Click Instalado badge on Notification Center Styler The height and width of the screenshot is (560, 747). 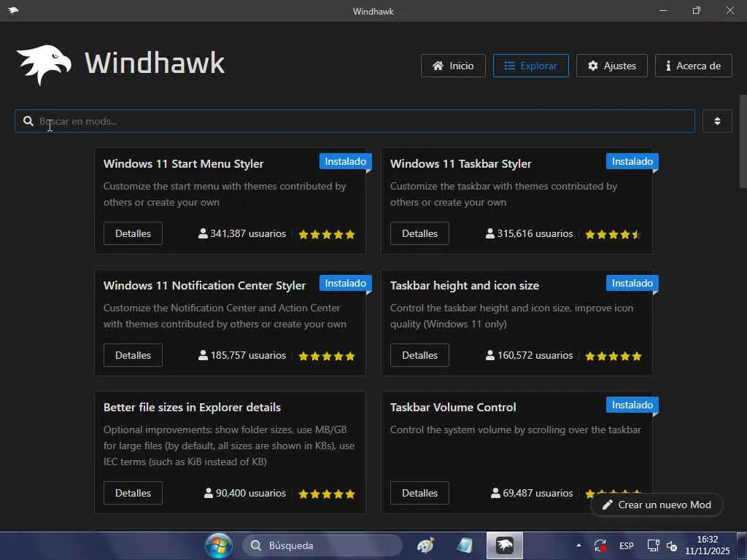[345, 284]
